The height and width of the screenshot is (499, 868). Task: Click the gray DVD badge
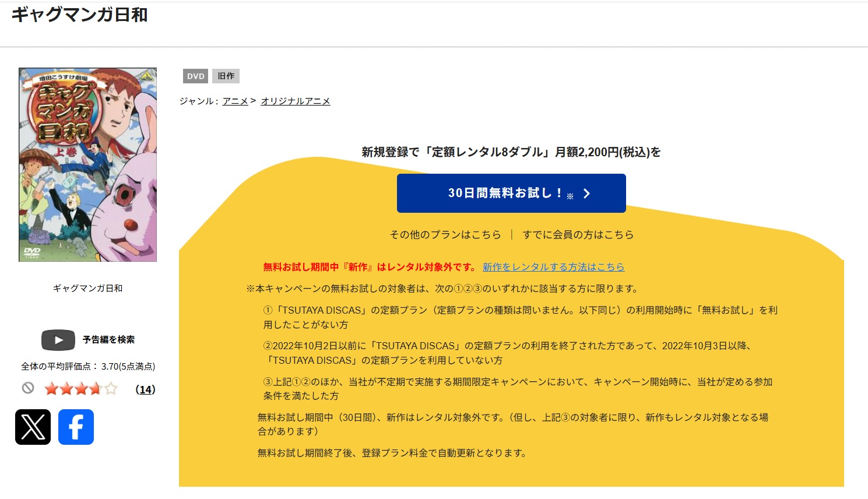[x=195, y=76]
